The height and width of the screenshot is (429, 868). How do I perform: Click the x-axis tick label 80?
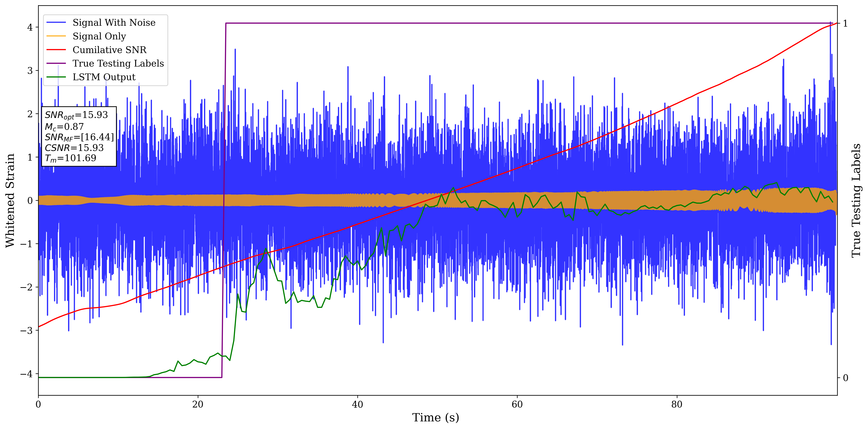coord(677,404)
